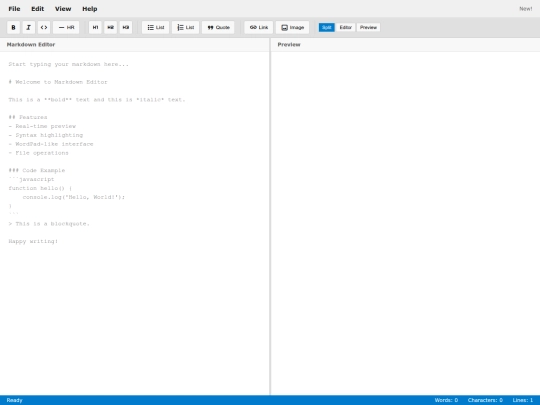Click the Preview panel header
540x405 pixels.
coord(405,45)
